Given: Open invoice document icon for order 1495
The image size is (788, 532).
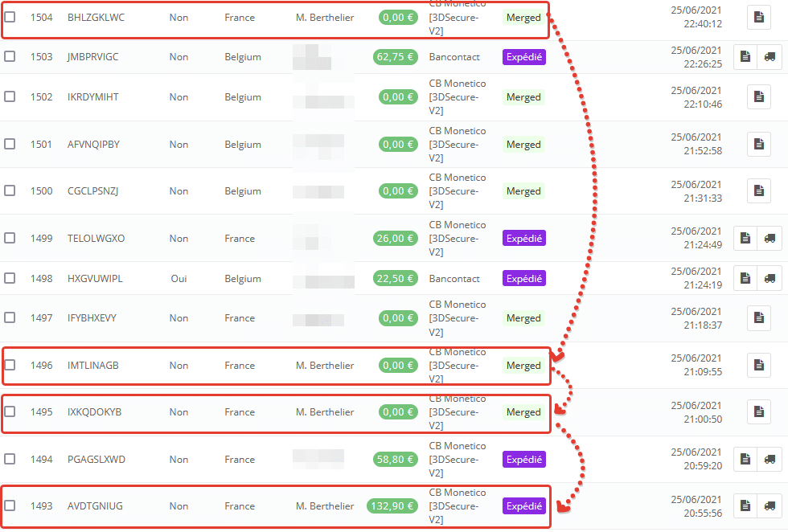Looking at the screenshot, I should point(759,412).
